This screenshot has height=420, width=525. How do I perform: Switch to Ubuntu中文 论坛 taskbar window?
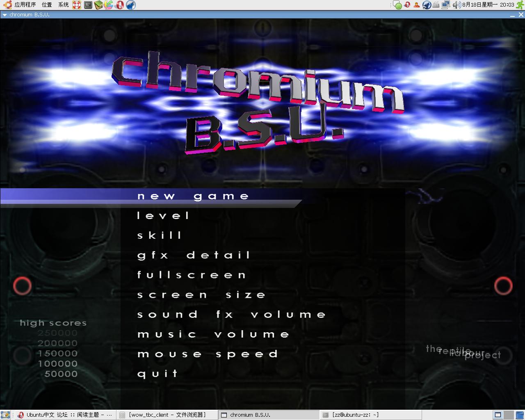(x=65, y=415)
